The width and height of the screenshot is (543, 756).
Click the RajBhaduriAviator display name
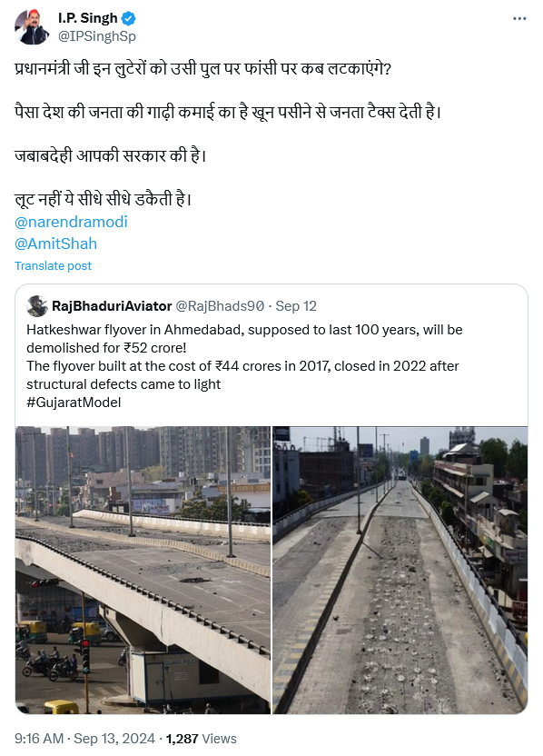tap(112, 306)
